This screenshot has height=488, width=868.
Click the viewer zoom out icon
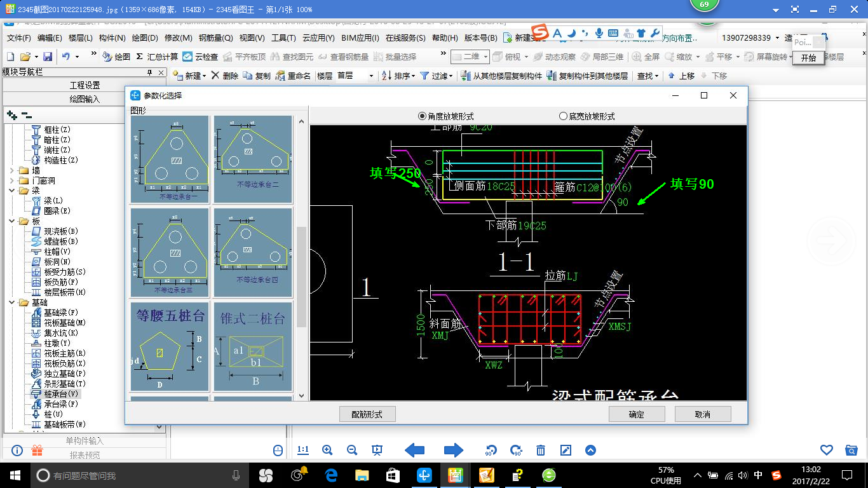352,450
